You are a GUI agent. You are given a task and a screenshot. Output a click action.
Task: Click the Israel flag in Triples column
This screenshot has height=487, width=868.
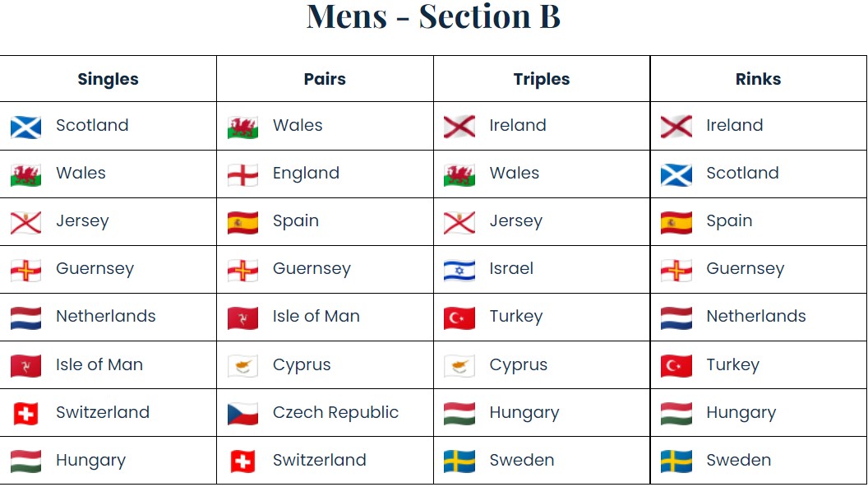pyautogui.click(x=459, y=271)
